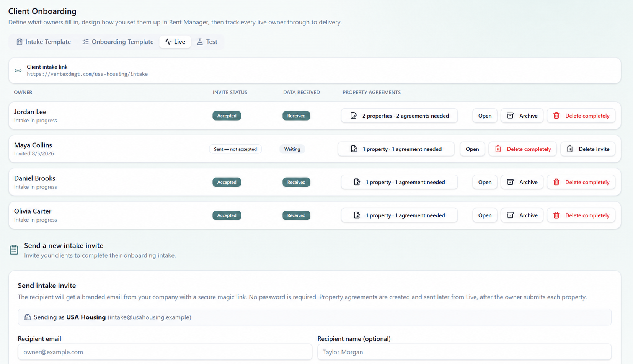
Task: Click the client intake URL text
Action: pos(87,74)
